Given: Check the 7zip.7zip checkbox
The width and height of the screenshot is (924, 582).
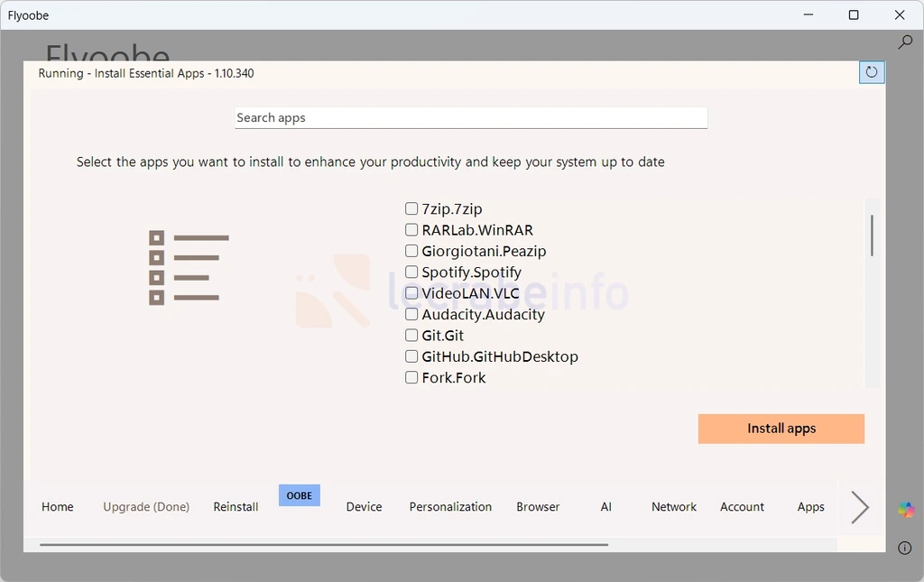Looking at the screenshot, I should pyautogui.click(x=411, y=208).
